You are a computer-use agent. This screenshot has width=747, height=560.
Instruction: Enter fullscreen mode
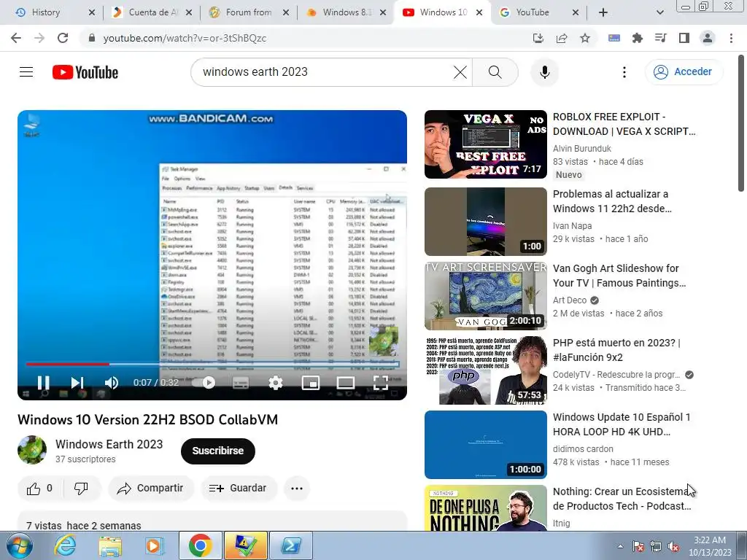click(380, 382)
